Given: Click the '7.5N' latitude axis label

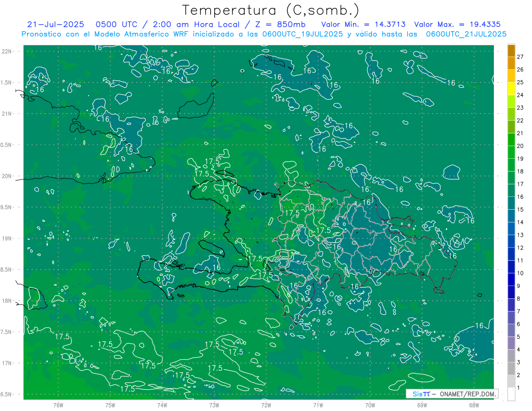Looking at the screenshot, I should coord(7,332).
